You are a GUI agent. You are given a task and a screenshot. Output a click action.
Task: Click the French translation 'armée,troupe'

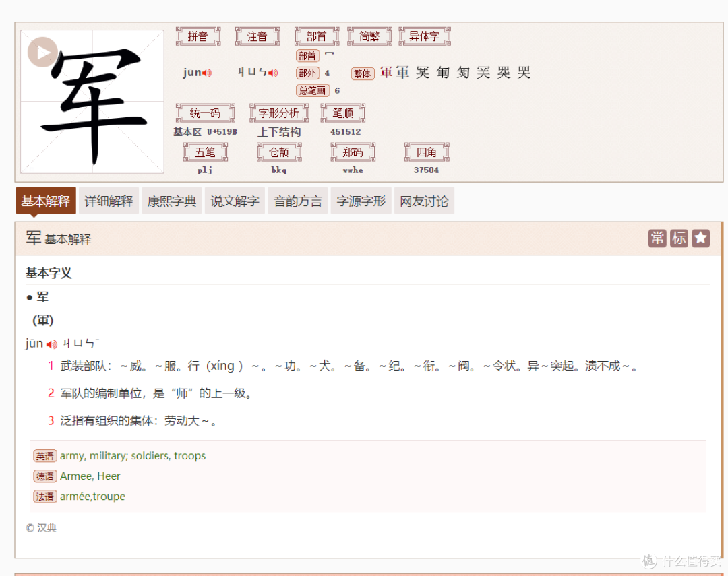(92, 496)
